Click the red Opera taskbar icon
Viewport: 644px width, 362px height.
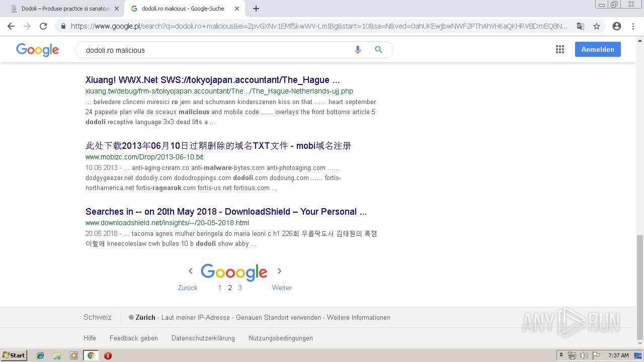108,355
